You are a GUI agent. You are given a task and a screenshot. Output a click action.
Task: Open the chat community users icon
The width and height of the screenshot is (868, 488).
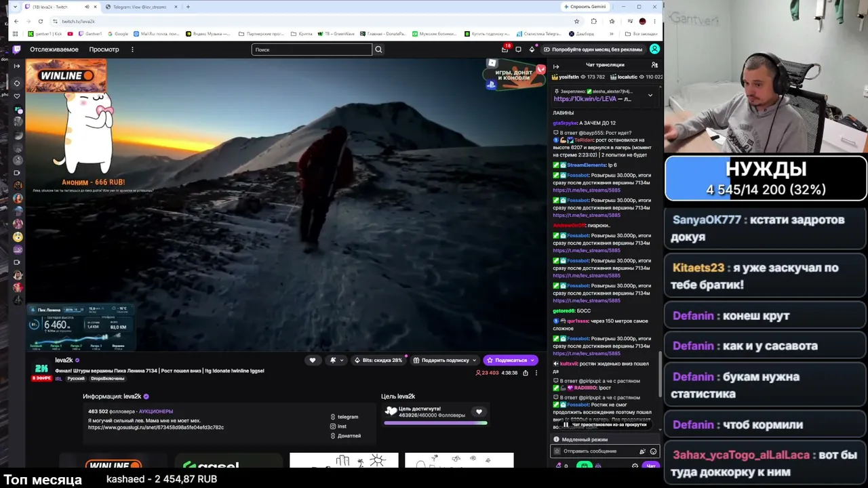654,65
